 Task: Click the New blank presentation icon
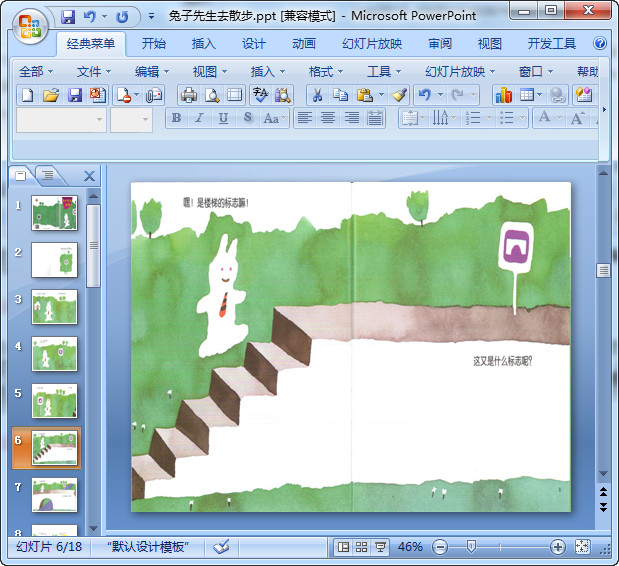(28, 95)
